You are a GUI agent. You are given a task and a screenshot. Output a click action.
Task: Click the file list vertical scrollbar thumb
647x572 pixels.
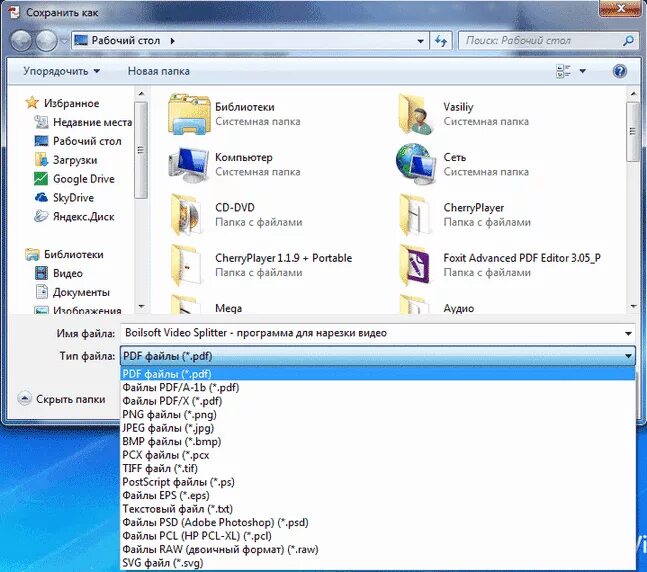pyautogui.click(x=633, y=132)
